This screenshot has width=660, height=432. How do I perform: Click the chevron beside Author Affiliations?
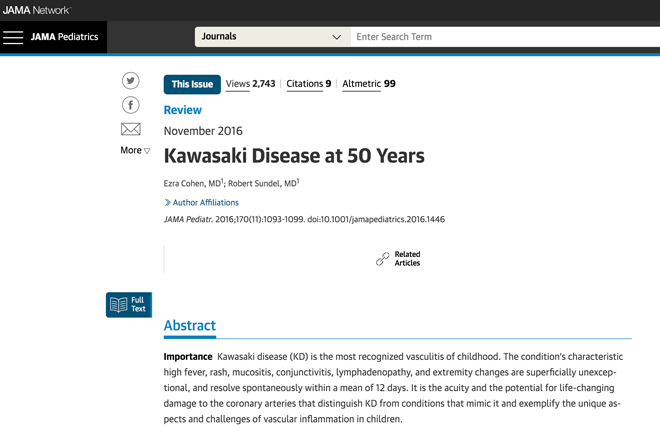click(167, 203)
